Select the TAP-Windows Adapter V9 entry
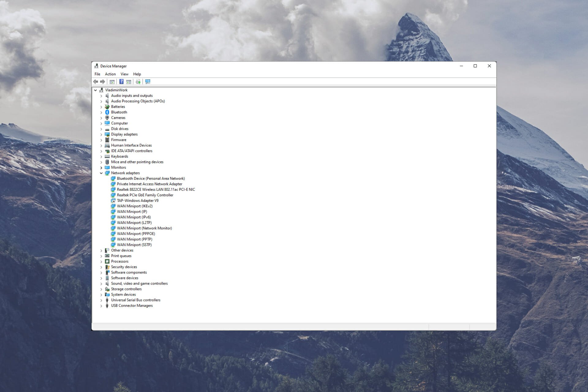 tap(138, 200)
